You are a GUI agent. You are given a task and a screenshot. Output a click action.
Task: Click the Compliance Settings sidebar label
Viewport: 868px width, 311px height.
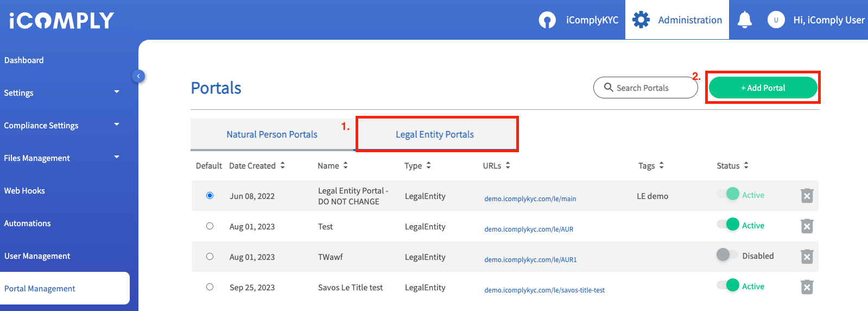[x=41, y=126]
